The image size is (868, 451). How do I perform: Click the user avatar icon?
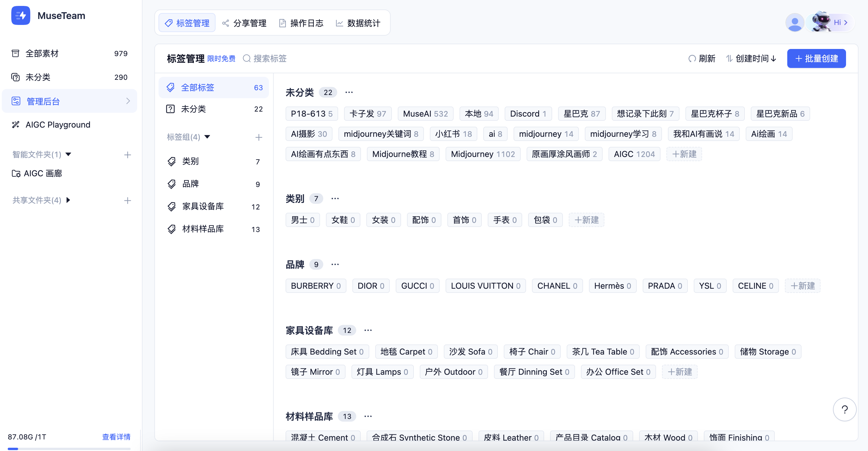tap(795, 23)
